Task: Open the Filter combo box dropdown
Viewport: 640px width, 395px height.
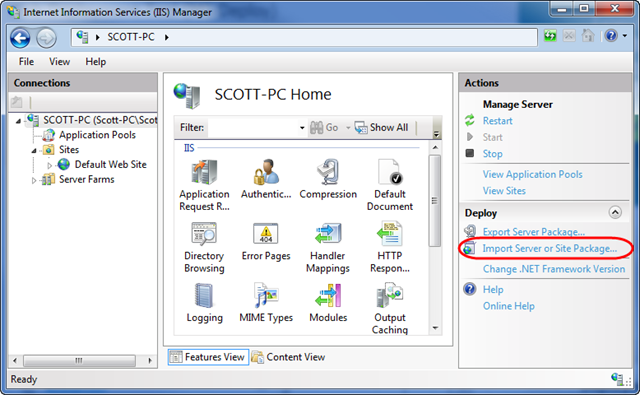Action: [302, 128]
